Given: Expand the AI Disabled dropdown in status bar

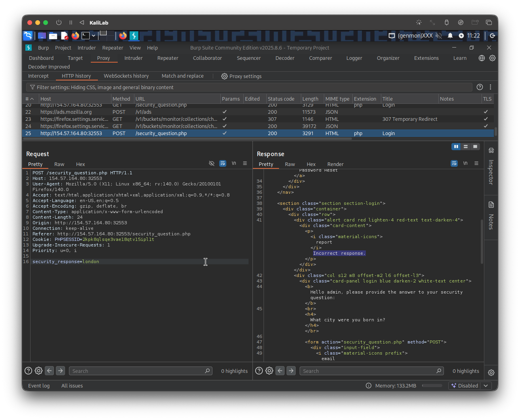Looking at the screenshot, I should pyautogui.click(x=486, y=386).
